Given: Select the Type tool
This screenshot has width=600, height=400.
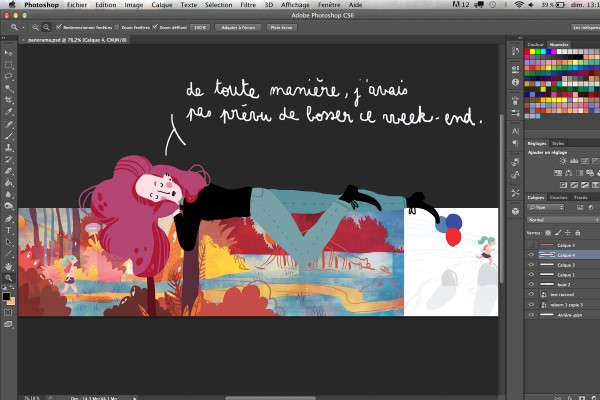Looking at the screenshot, I should point(8,230).
